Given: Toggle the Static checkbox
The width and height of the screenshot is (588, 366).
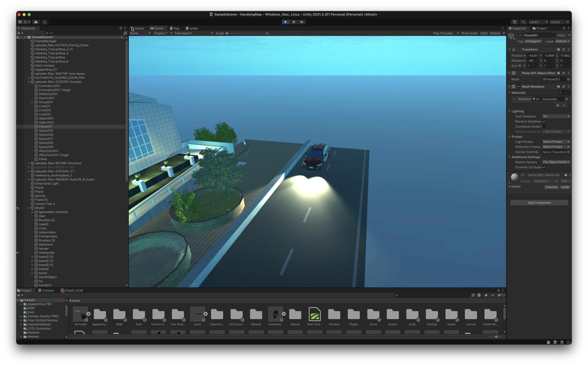Looking at the screenshot, I should (554, 35).
